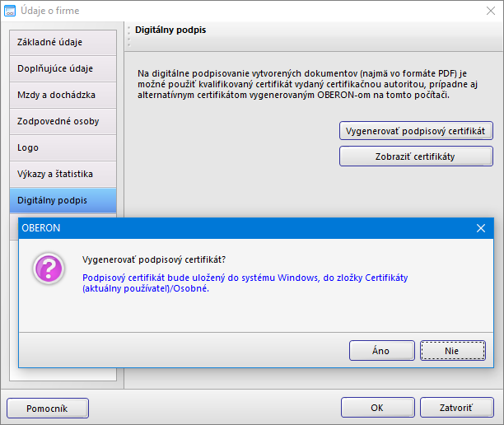Select the Digitálny podpis tab
Viewport: 504px width, 425px height.
[x=63, y=201]
